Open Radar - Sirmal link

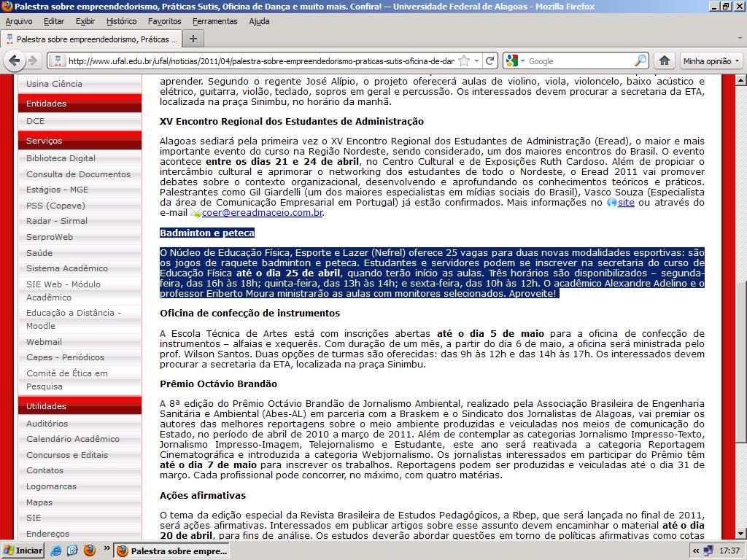point(57,221)
